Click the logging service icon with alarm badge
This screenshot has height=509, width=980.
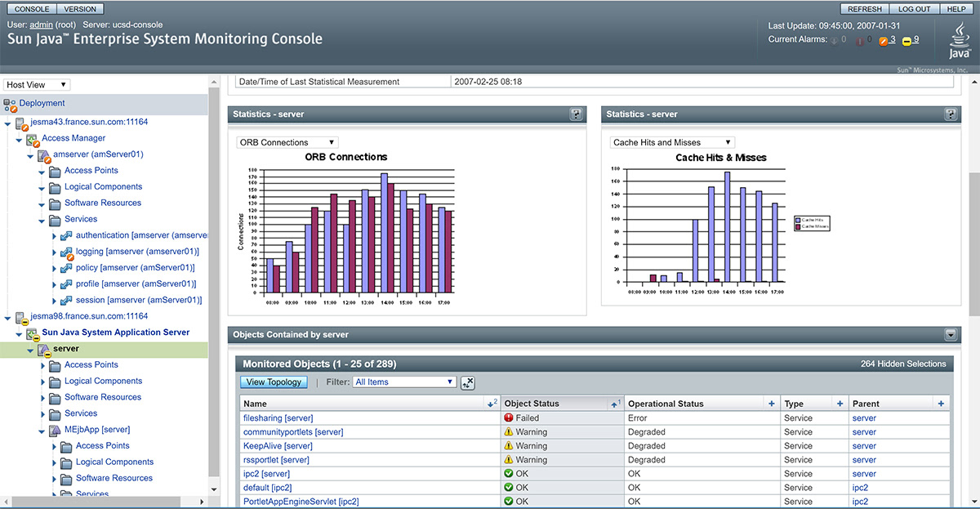click(x=67, y=252)
